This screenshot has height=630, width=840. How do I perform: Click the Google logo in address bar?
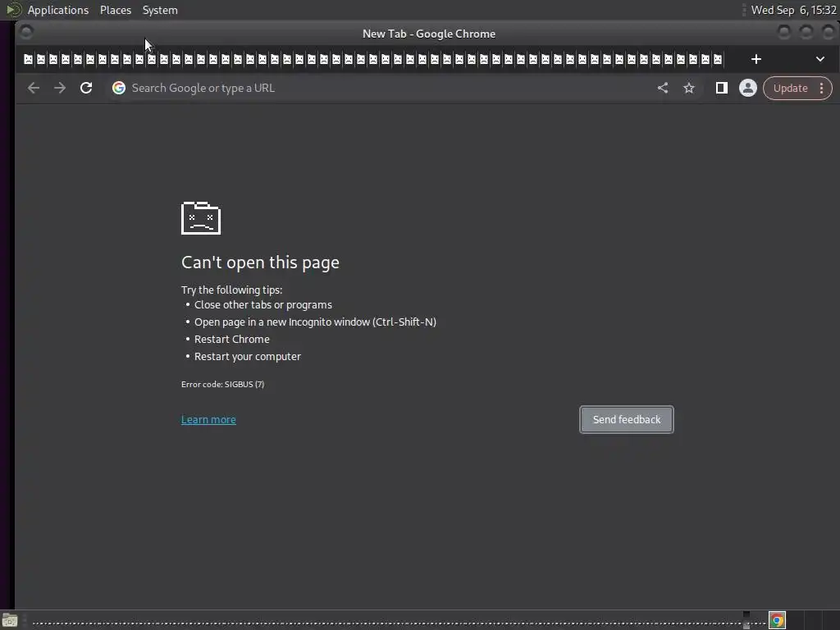click(119, 88)
